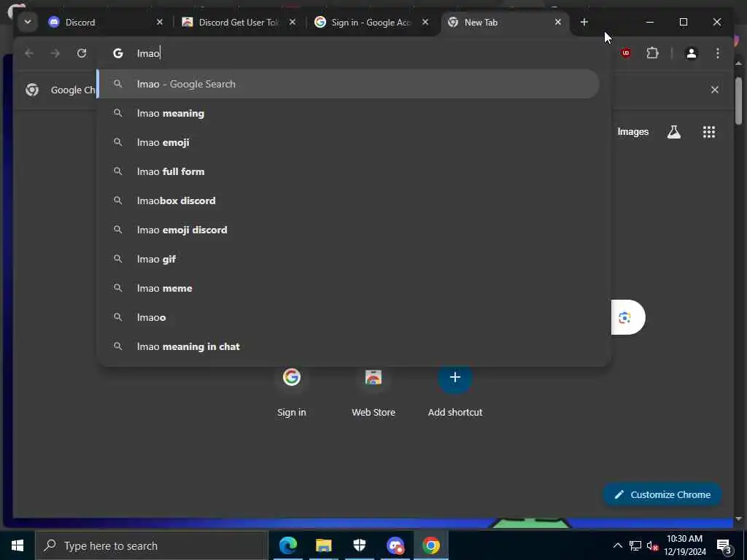Select suggestion lmao emoji discord
Viewport: 747px width, 560px height.
click(x=348, y=230)
